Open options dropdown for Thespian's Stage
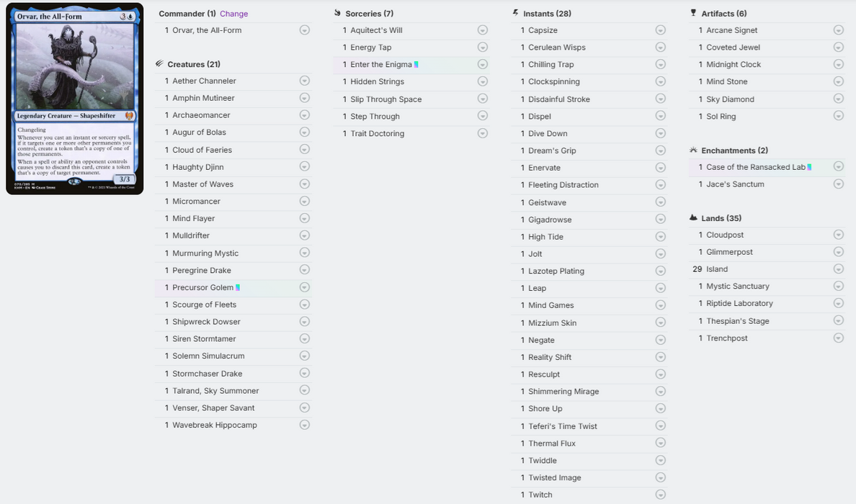 tap(839, 320)
